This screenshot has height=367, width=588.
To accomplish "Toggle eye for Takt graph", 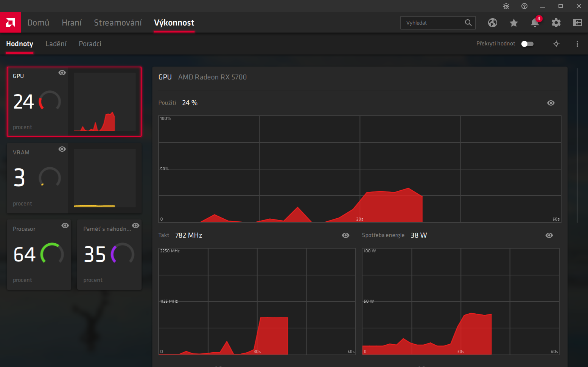I will pos(345,235).
